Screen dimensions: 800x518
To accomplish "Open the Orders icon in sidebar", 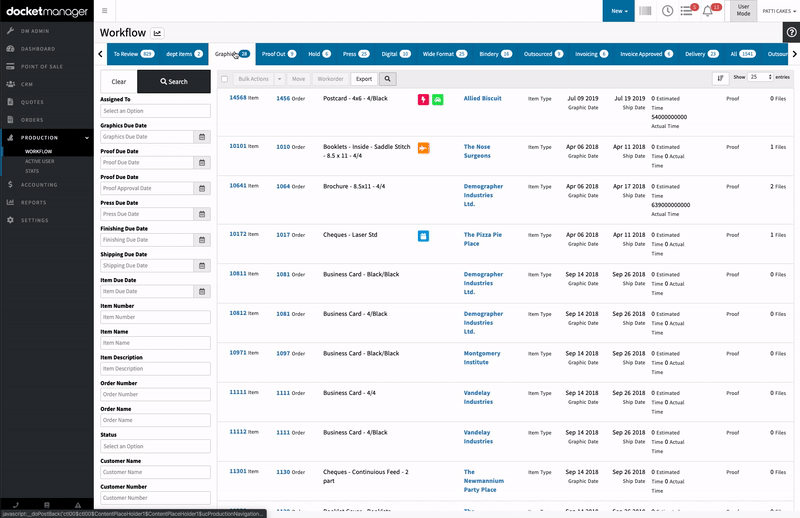I will point(10,120).
